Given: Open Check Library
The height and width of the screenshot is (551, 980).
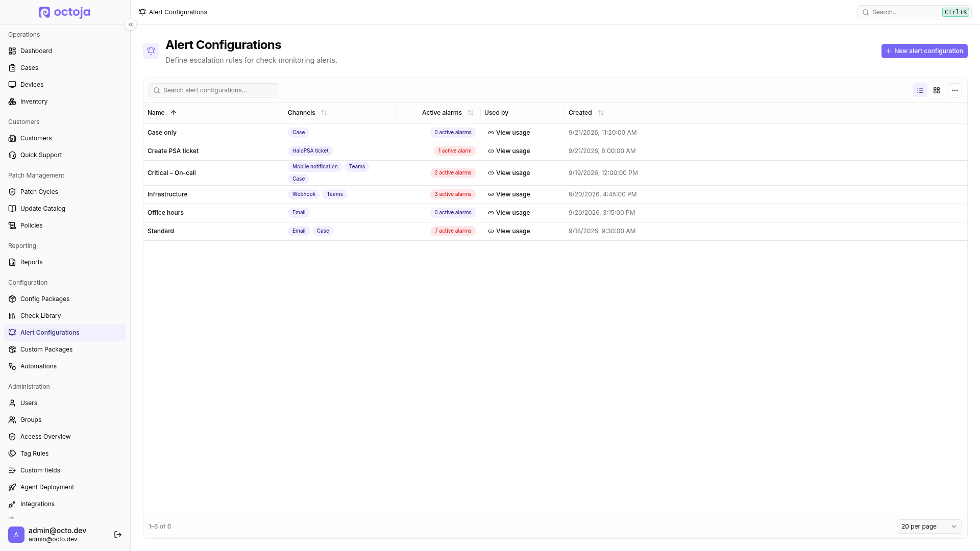Looking at the screenshot, I should click(x=65, y=316).
